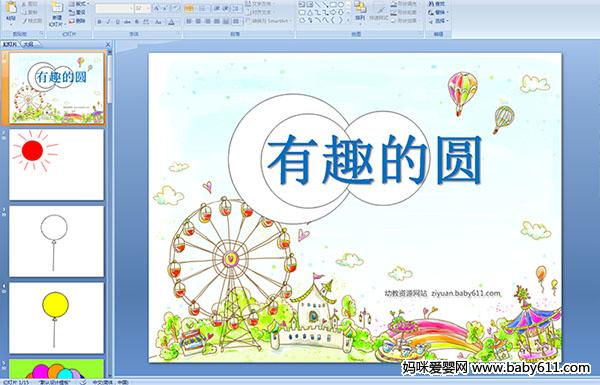The height and width of the screenshot is (385, 600).
Task: Click the Reset slide button
Action: click(x=78, y=12)
